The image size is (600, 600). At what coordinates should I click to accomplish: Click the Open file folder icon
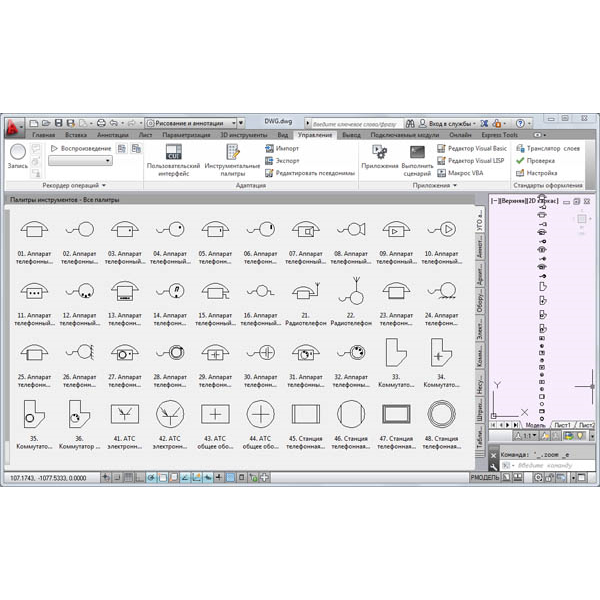(46, 123)
